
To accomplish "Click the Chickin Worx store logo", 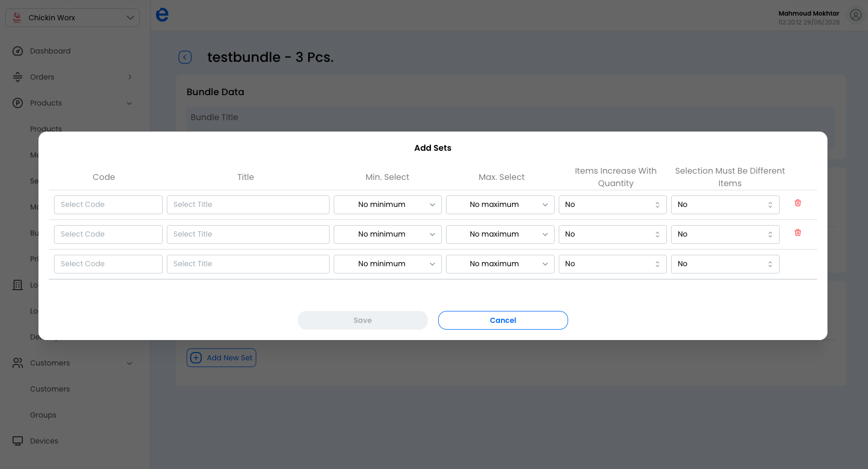I will click(x=17, y=18).
